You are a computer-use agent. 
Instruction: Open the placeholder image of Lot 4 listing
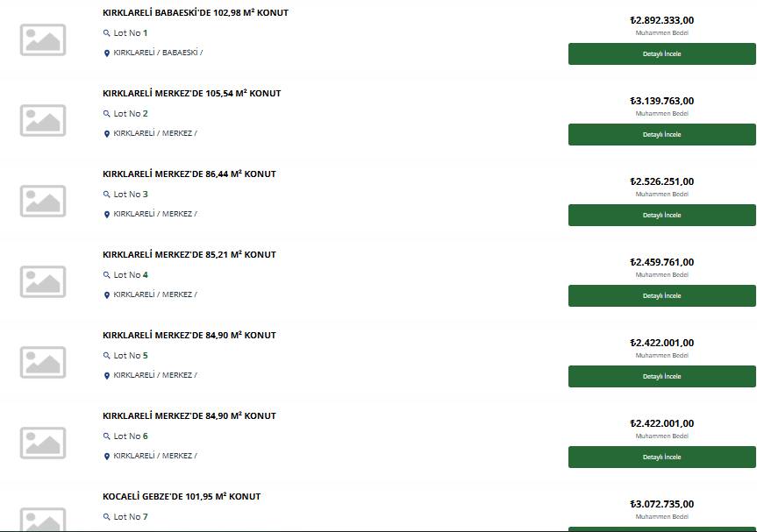(x=43, y=281)
